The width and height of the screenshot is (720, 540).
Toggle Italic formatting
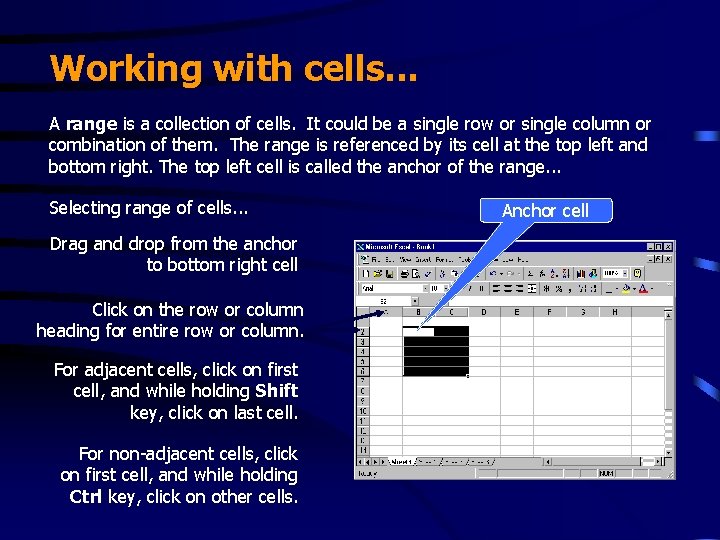470,288
